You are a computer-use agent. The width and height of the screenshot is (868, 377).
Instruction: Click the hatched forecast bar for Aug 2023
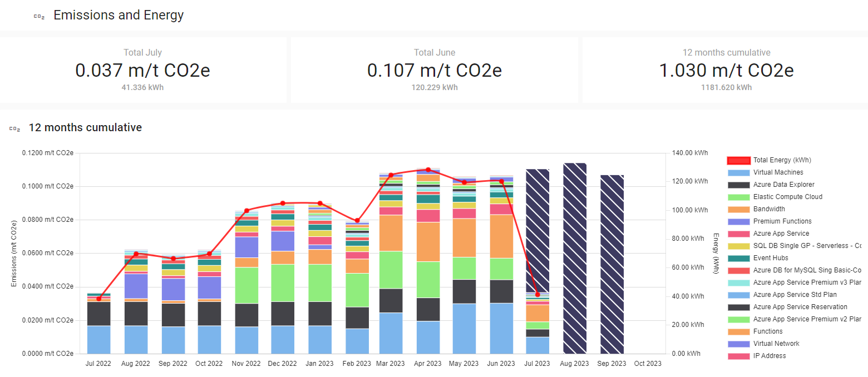[575, 259]
